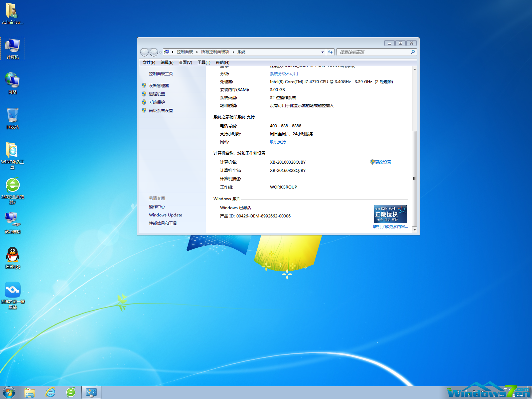Launch 360 browser from the taskbar
532x399 pixels.
(71, 393)
